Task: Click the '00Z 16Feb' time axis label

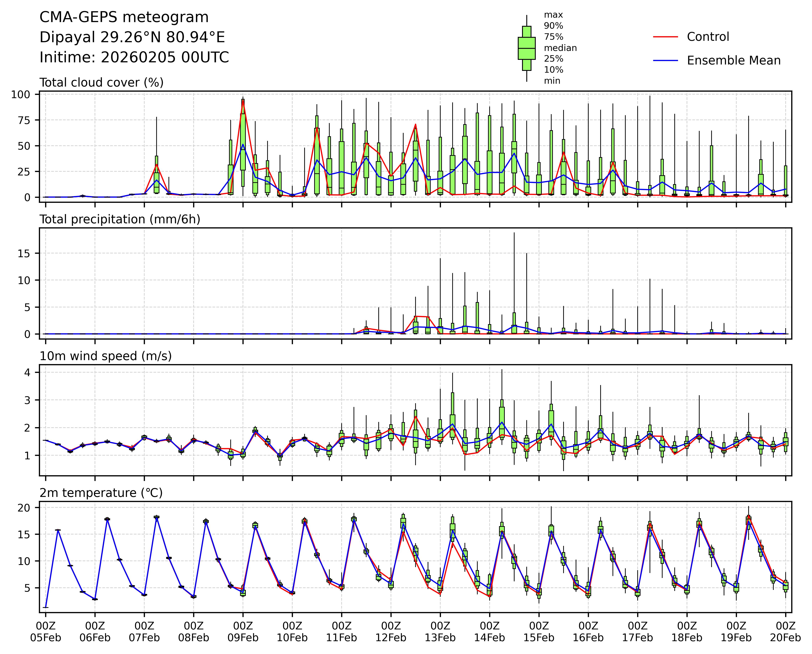Action: click(x=588, y=632)
